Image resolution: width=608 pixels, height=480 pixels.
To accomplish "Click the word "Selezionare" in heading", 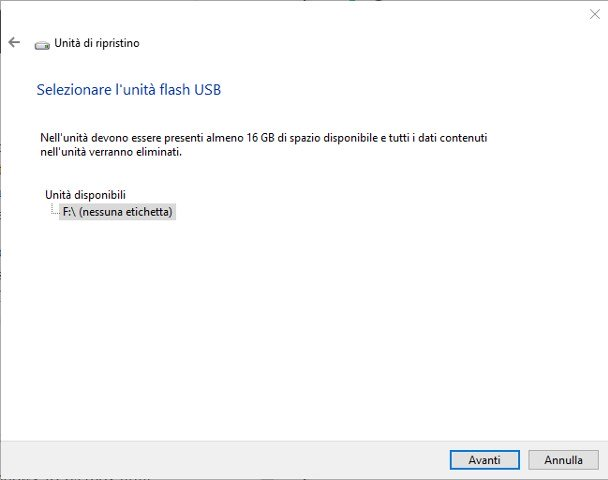I will point(75,90).
